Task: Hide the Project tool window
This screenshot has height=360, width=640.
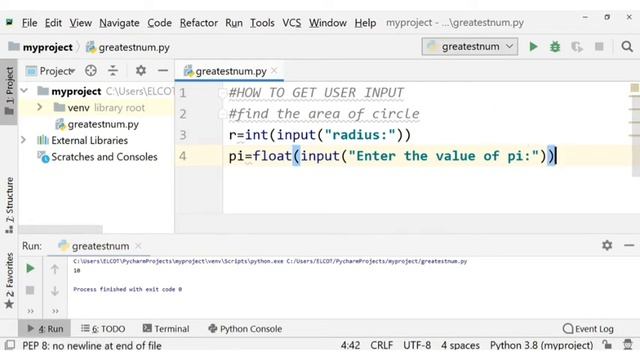Action: click(163, 71)
